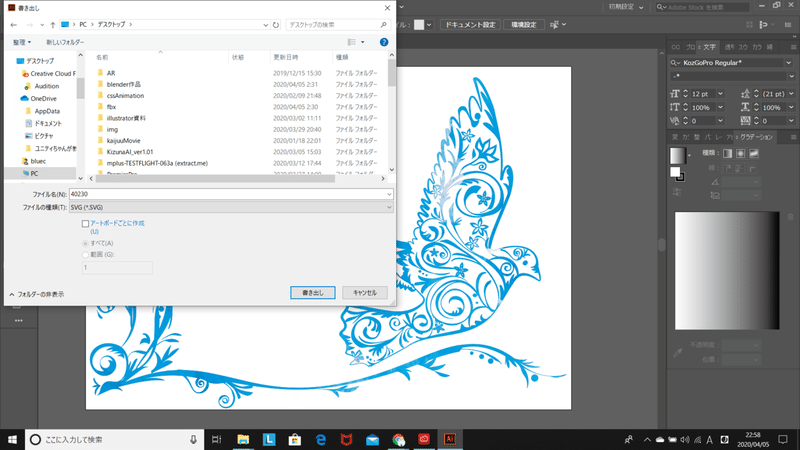Select the cssAnimation folder
The width and height of the screenshot is (800, 450).
125,95
